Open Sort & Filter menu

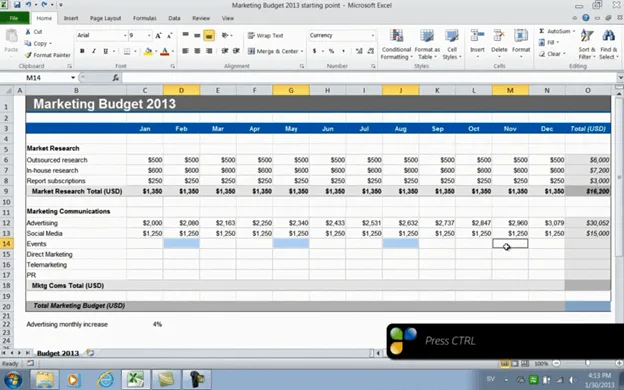pyautogui.click(x=587, y=44)
